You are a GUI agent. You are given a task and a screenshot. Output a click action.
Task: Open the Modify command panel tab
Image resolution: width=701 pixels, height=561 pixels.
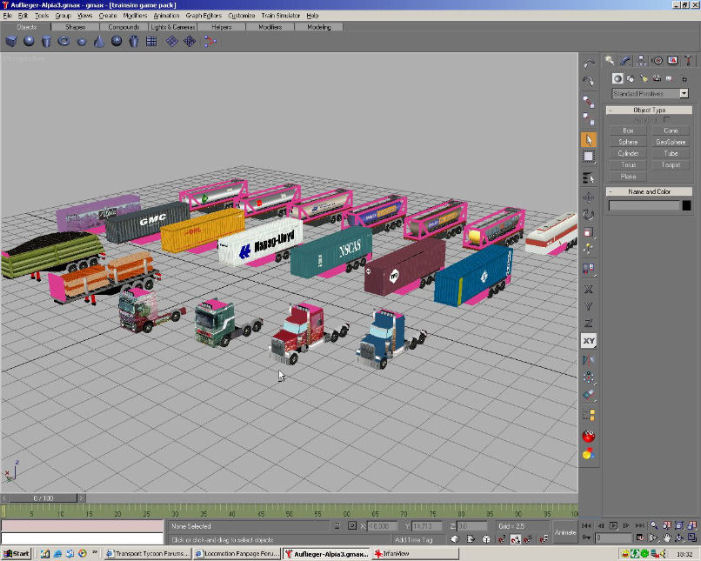click(x=625, y=60)
